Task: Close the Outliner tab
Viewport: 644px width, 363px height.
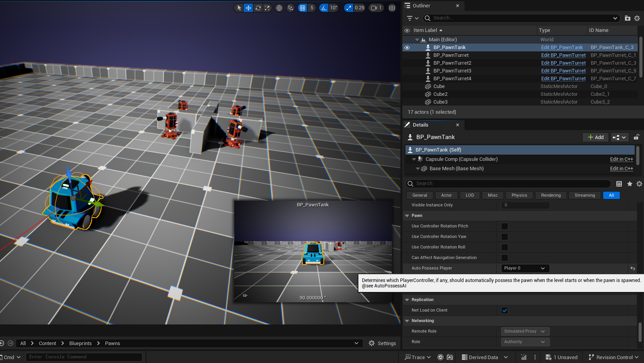Action: (458, 5)
